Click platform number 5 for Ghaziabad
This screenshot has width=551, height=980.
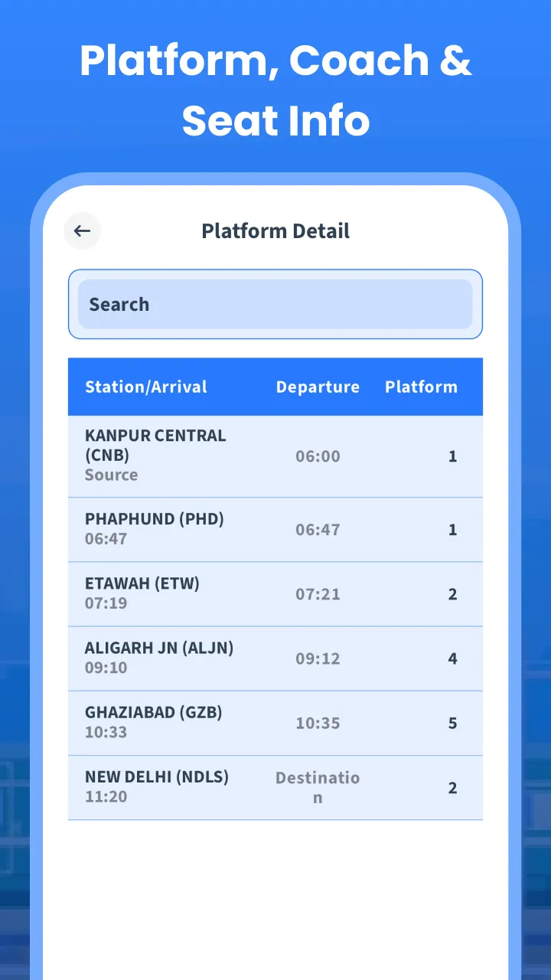click(x=452, y=723)
